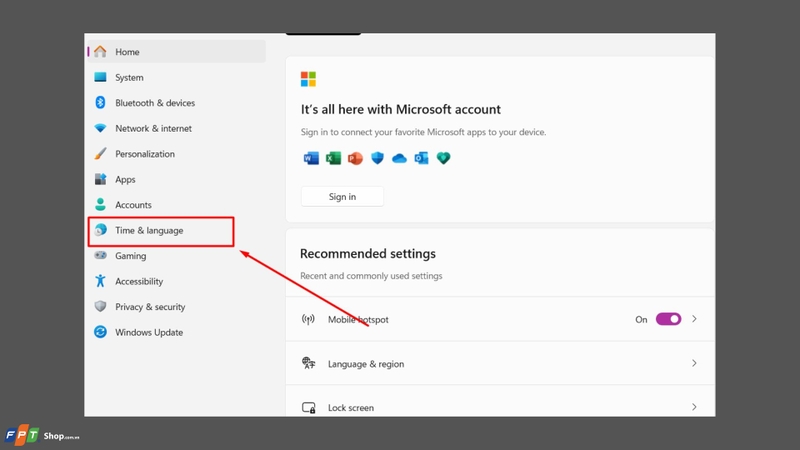The height and width of the screenshot is (450, 800).
Task: Open Lock screen row chevron
Action: pyautogui.click(x=694, y=407)
